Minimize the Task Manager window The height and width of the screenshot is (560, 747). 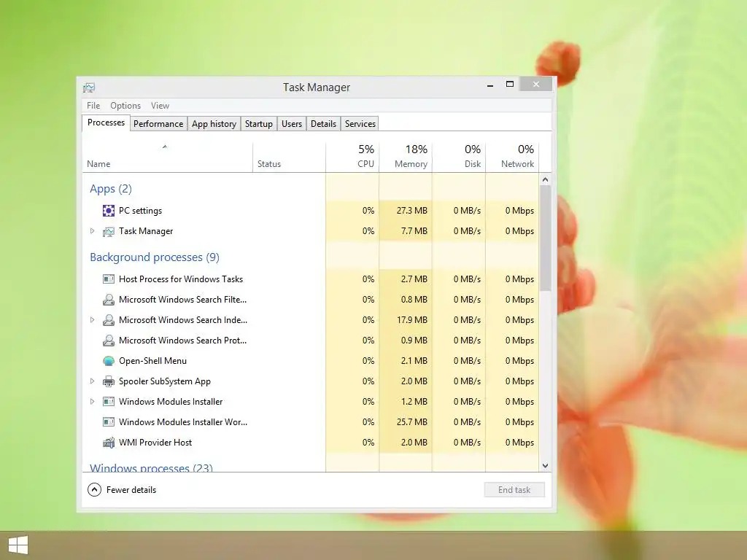[x=489, y=85]
